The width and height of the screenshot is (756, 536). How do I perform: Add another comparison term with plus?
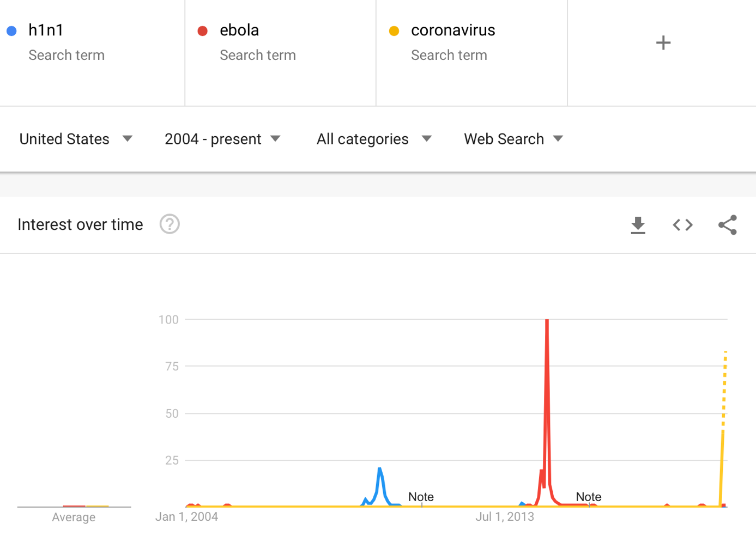coord(663,42)
